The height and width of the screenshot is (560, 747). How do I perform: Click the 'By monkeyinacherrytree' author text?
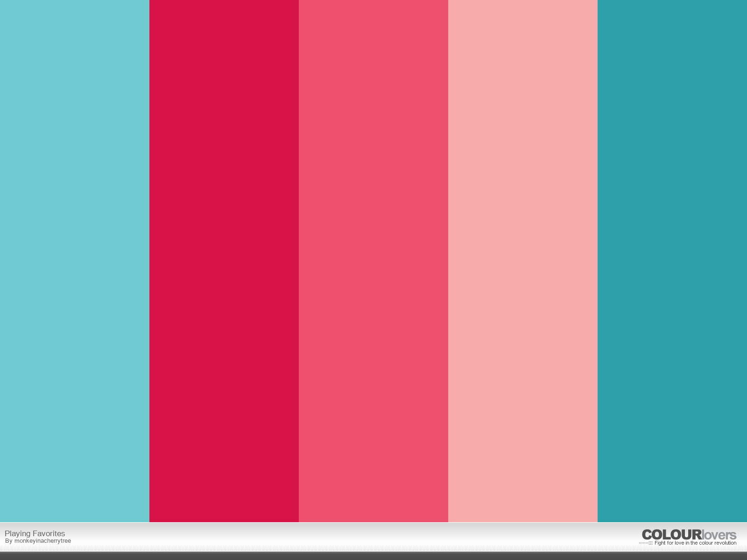pyautogui.click(x=38, y=541)
